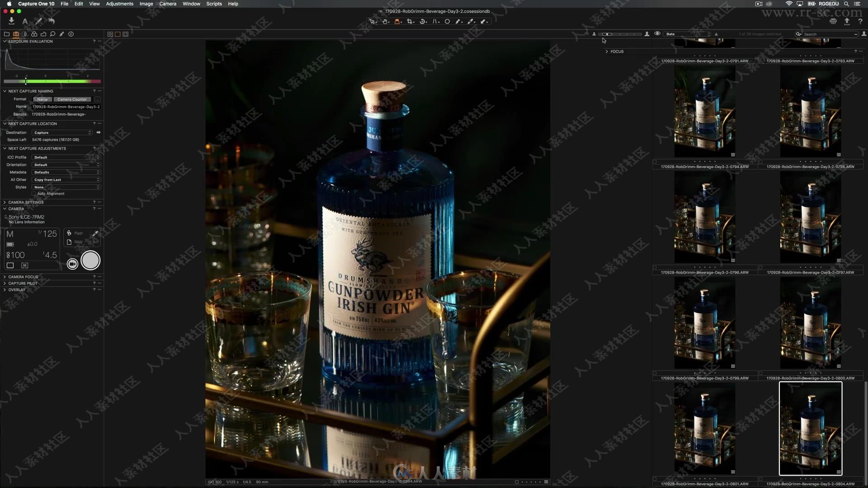Tick checkbox under thumbnail 0801.ARW
Image resolution: width=868 pixels, height=488 pixels.
(655, 479)
